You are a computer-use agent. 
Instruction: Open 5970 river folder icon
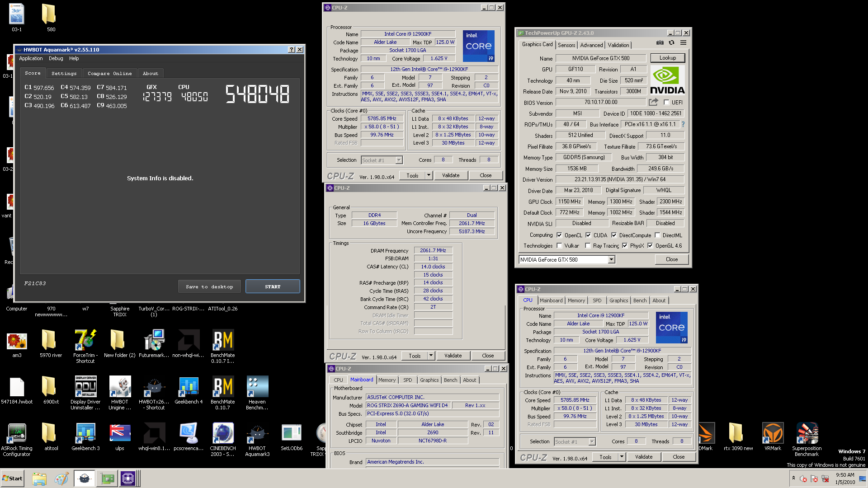(48, 340)
